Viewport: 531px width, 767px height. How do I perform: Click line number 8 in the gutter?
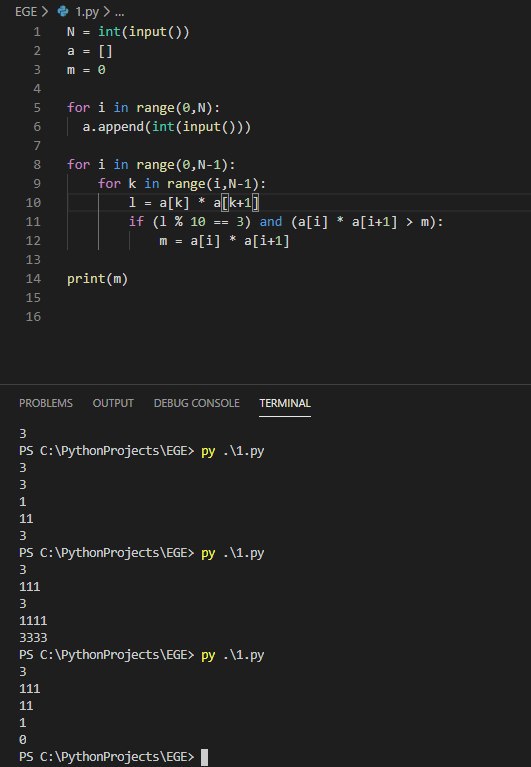pyautogui.click(x=37, y=164)
